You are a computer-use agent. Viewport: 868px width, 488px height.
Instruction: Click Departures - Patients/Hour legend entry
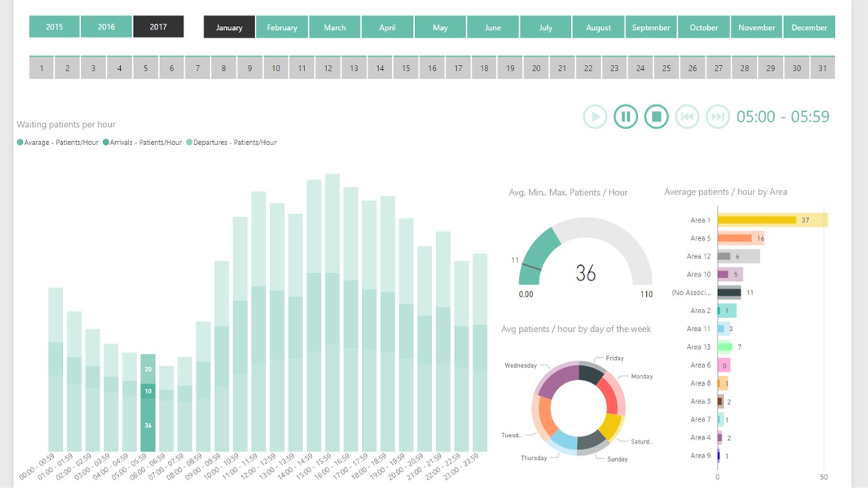pos(231,142)
